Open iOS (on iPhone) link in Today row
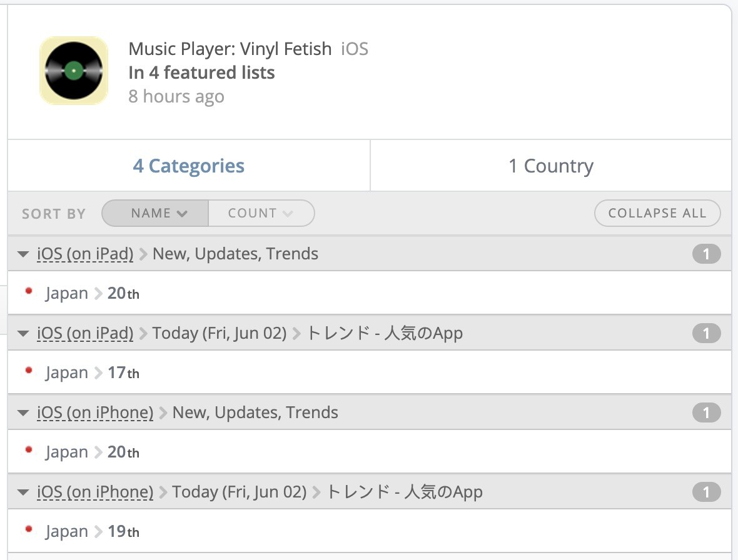 tap(95, 492)
